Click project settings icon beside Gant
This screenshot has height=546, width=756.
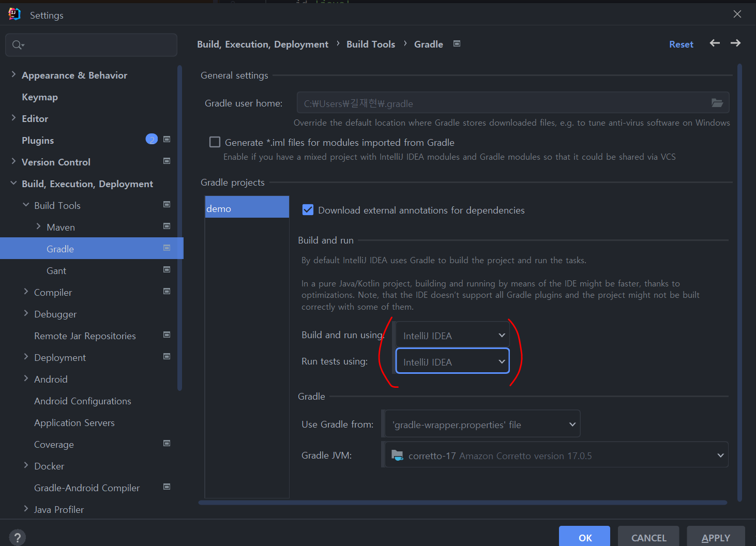point(167,269)
